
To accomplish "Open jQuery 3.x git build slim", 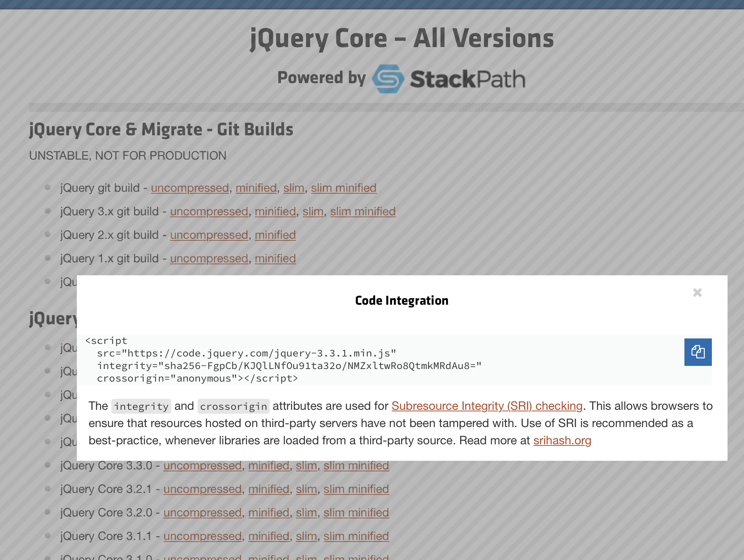I will tap(313, 211).
